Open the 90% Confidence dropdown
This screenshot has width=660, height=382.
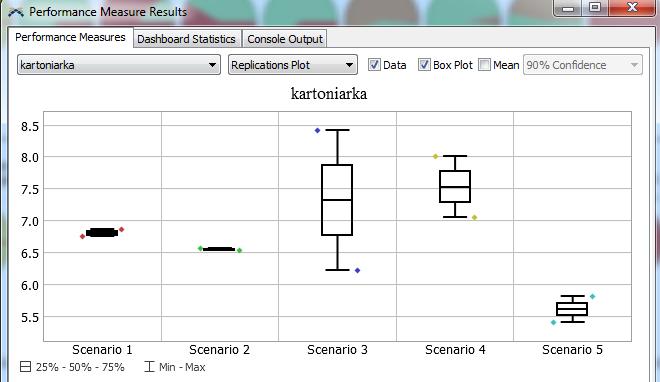tap(583, 65)
